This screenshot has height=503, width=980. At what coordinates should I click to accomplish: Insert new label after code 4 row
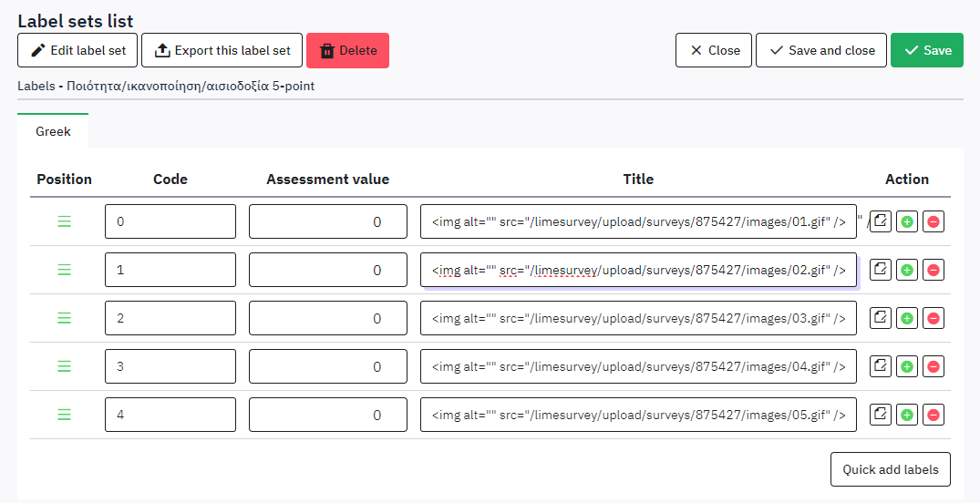(906, 415)
